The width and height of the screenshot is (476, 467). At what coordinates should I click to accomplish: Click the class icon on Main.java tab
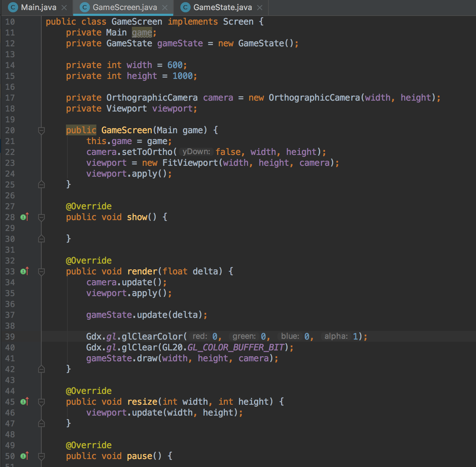(x=13, y=7)
